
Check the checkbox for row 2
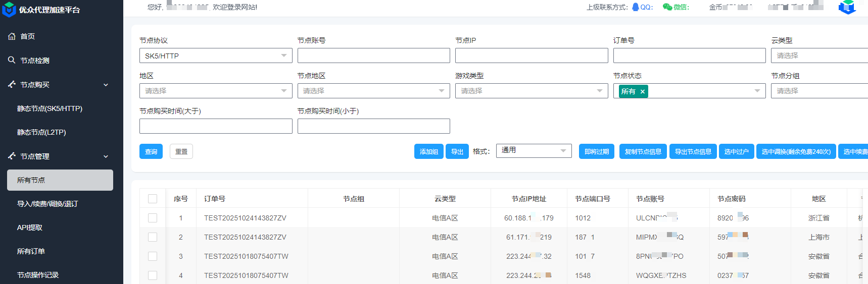tap(153, 237)
